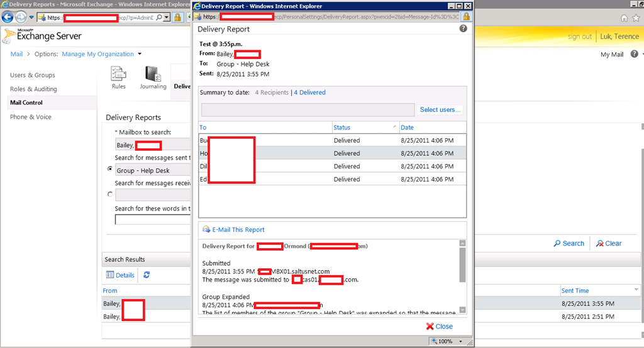
Task: Open the Rules icon in the toolbar
Action: click(x=119, y=74)
